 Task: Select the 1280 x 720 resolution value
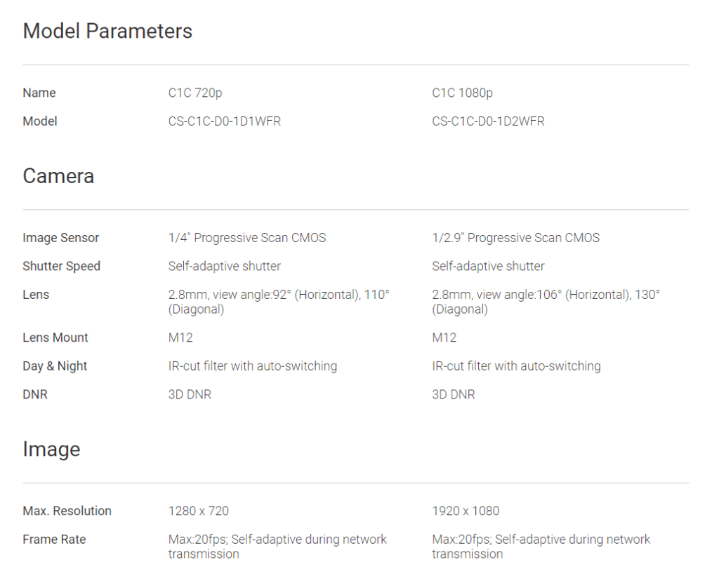click(199, 511)
